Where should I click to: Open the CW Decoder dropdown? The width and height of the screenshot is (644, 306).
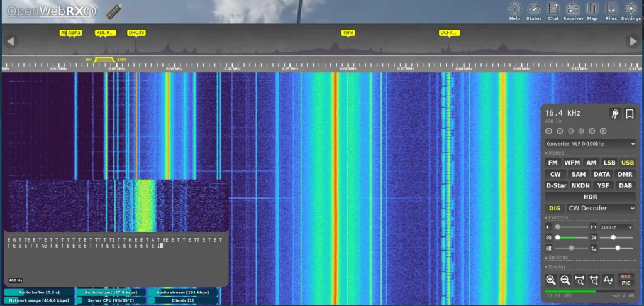[601, 208]
